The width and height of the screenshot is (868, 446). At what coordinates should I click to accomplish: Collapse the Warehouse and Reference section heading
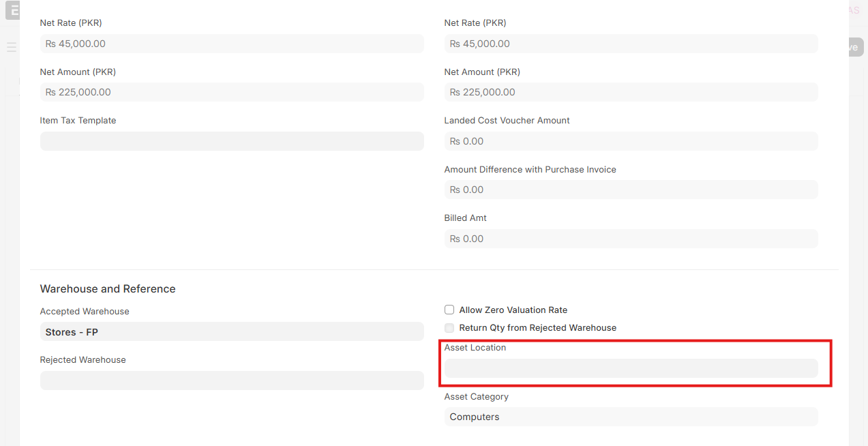click(x=108, y=289)
